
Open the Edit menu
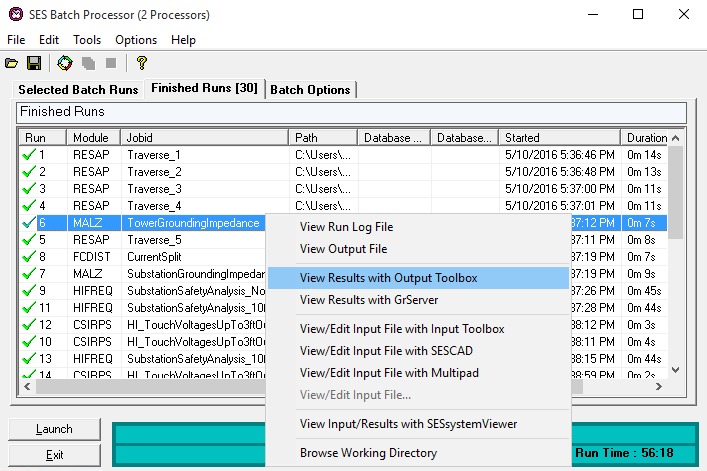tap(49, 40)
